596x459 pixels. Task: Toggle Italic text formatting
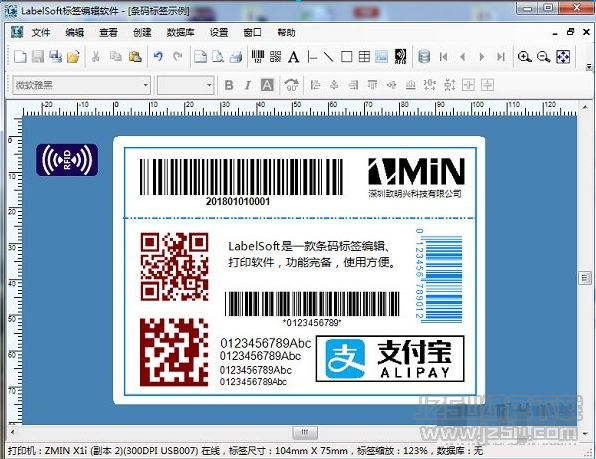click(247, 85)
